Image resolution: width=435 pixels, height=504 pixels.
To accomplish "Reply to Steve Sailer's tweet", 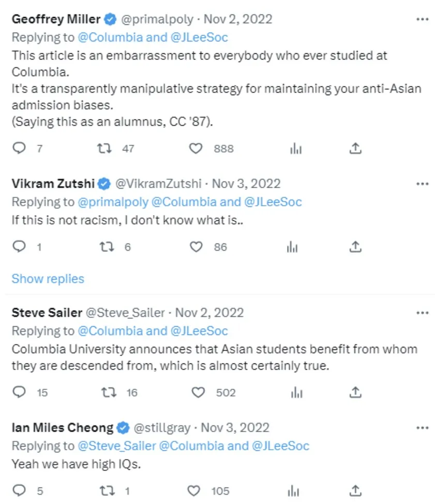I will coord(19,393).
